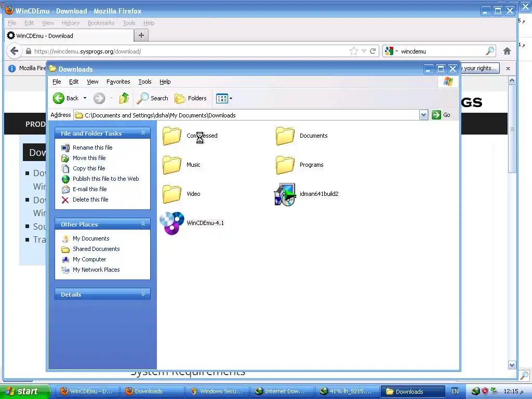Select the WinCDEmu - Download Firefox tab
This screenshot has width=532, height=399.
69,36
